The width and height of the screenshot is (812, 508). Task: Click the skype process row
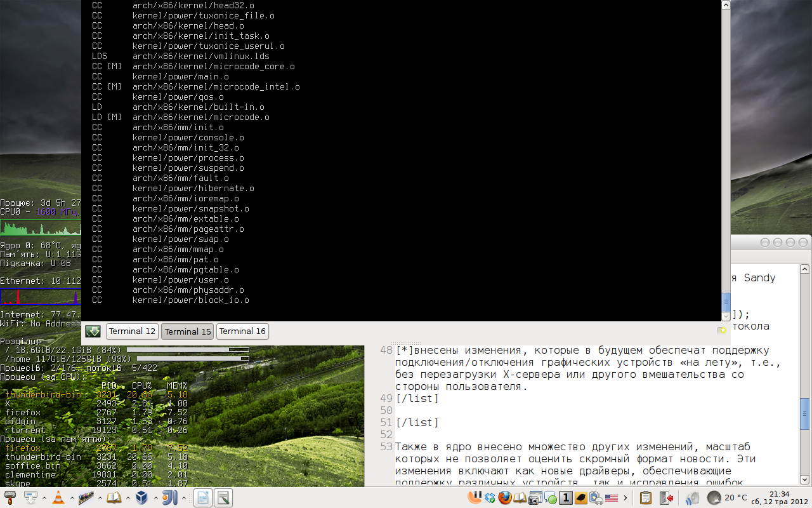[x=96, y=483]
